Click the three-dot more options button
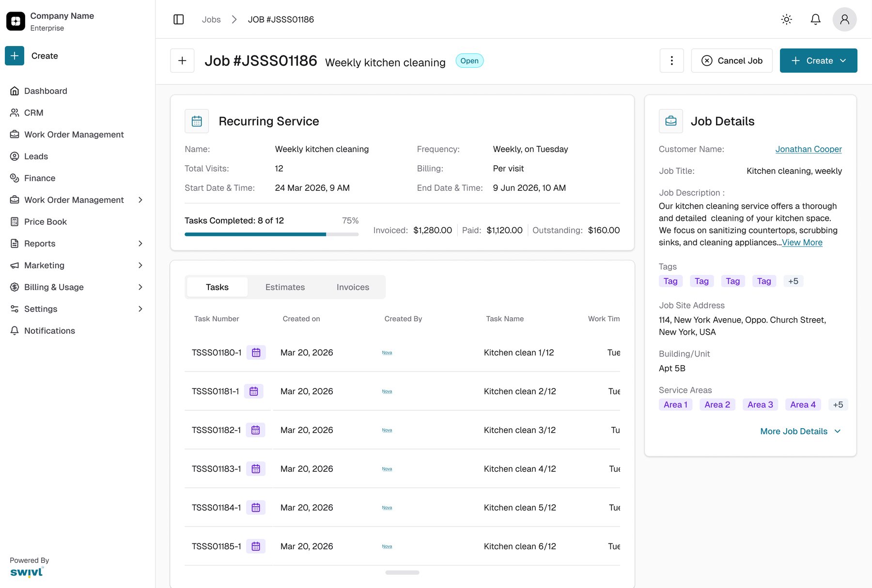 [x=671, y=61]
